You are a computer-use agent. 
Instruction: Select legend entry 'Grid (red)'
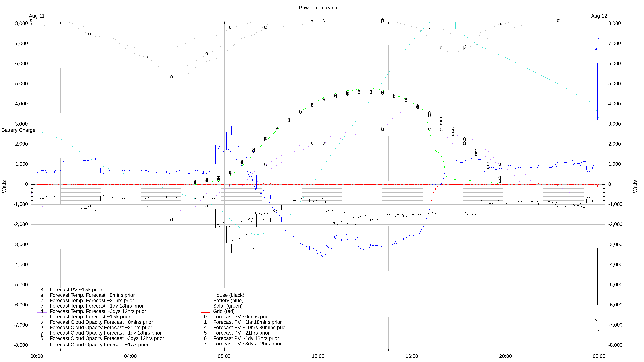coord(224,311)
